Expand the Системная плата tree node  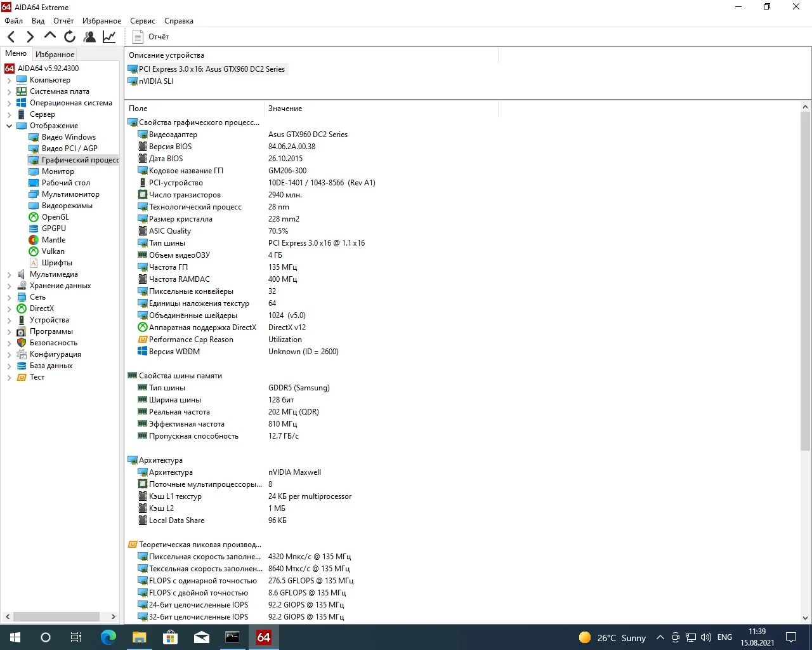tap(9, 92)
